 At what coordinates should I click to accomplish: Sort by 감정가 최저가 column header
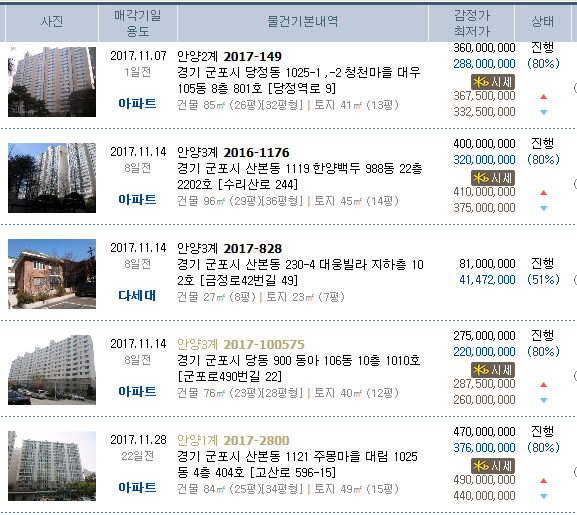point(471,23)
